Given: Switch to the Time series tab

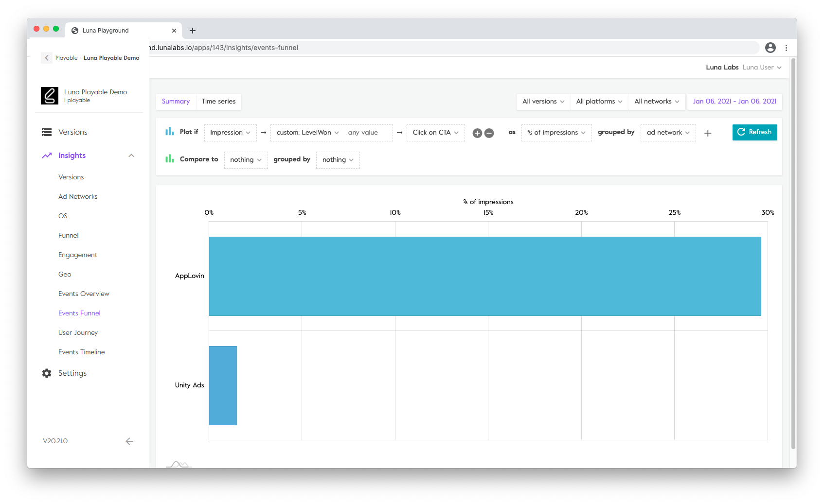Looking at the screenshot, I should tap(218, 102).
